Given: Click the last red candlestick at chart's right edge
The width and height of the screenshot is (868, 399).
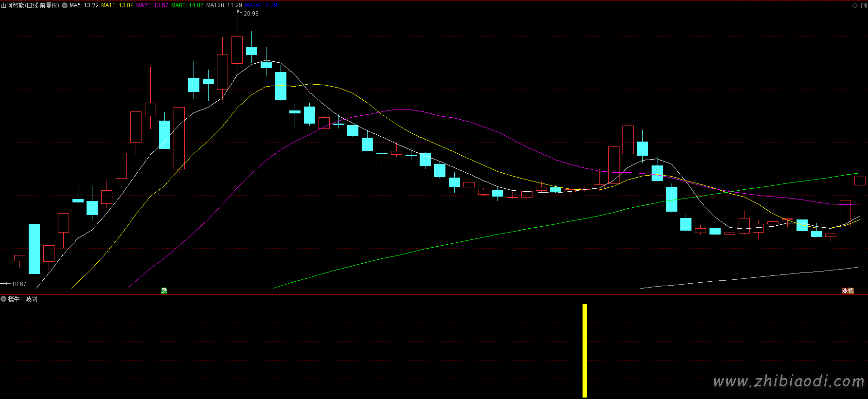Looking at the screenshot, I should tap(860, 181).
